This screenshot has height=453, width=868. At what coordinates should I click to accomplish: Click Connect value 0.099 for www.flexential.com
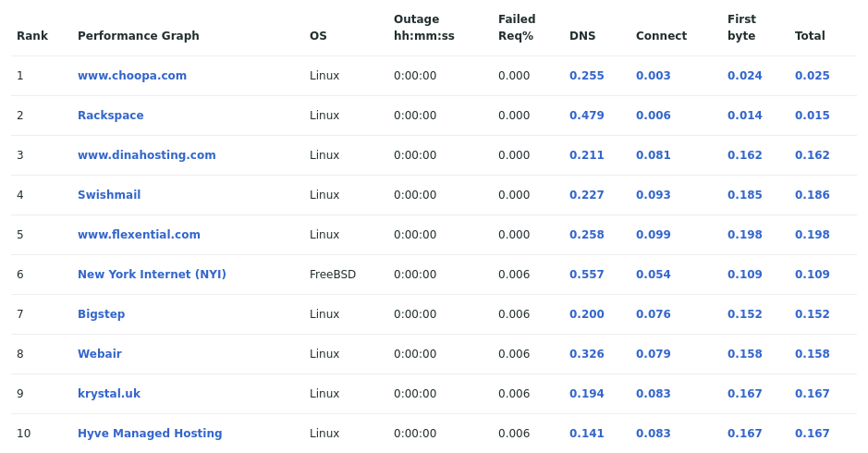(654, 235)
